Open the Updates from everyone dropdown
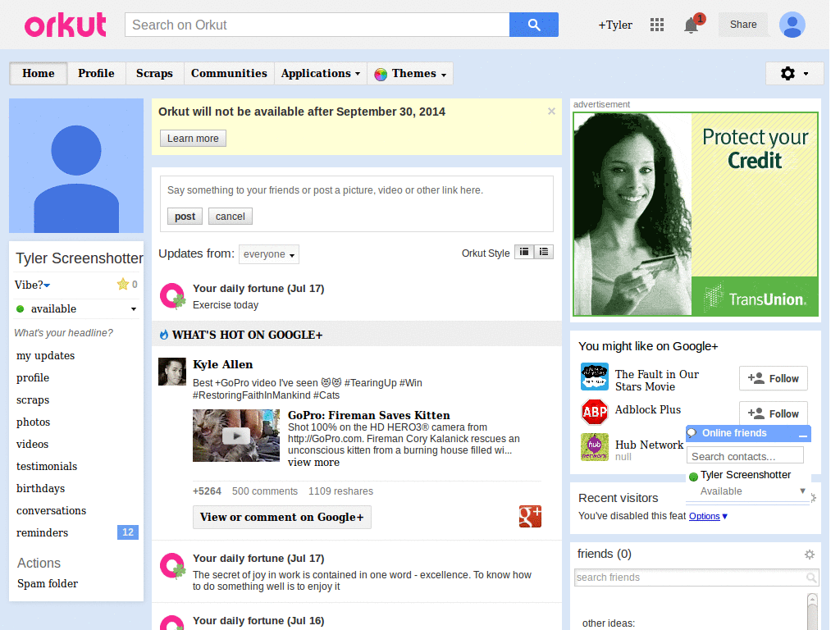Image resolution: width=840 pixels, height=630 pixels. tap(269, 254)
